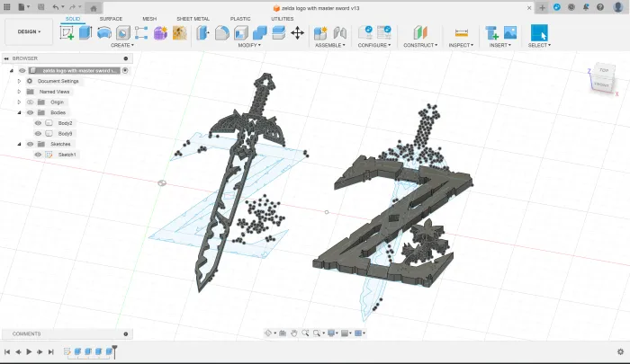Show the Origin folder with its eye icon

30,102
